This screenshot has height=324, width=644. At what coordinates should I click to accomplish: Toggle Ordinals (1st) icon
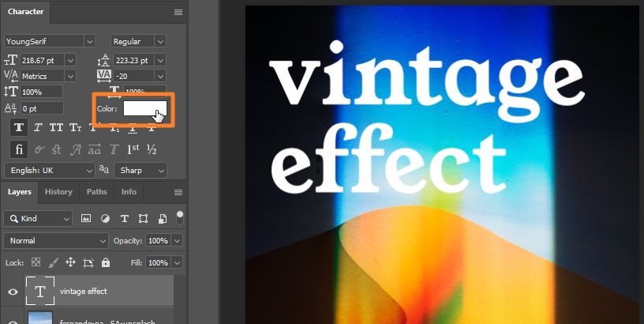tap(133, 149)
